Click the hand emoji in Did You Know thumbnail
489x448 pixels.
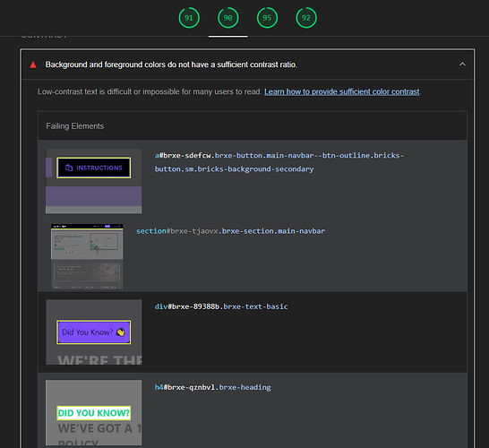coord(120,332)
